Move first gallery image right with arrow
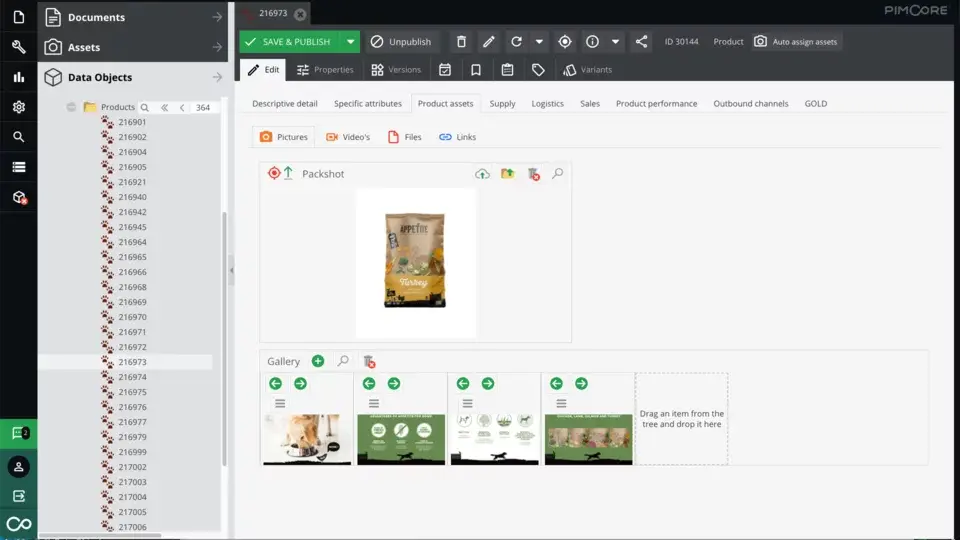The image size is (960, 540). [x=300, y=383]
